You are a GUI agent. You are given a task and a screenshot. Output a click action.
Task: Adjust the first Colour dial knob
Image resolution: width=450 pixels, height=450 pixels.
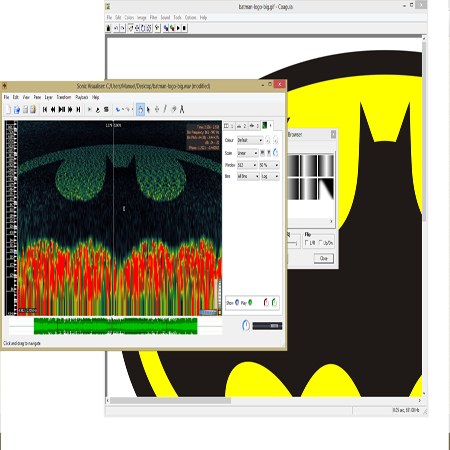click(x=268, y=140)
